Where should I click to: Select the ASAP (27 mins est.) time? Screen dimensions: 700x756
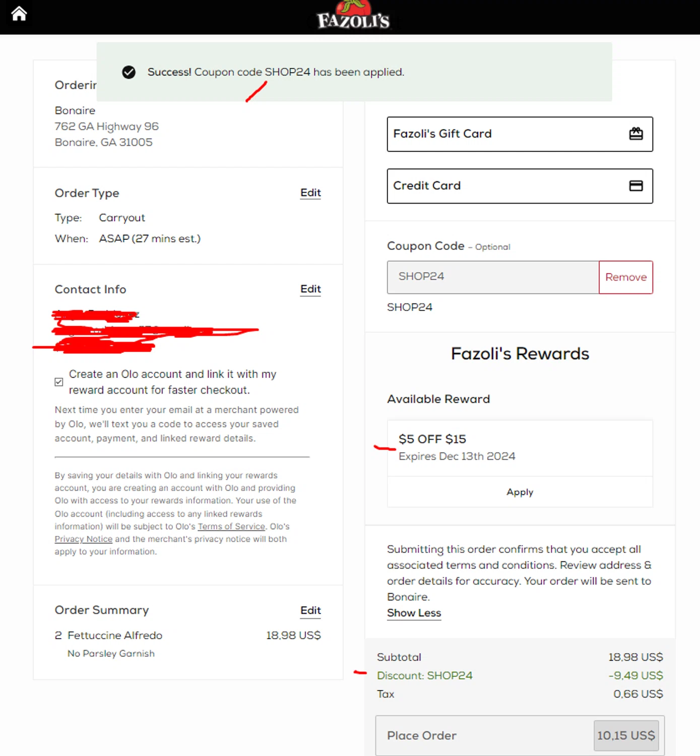click(x=150, y=238)
